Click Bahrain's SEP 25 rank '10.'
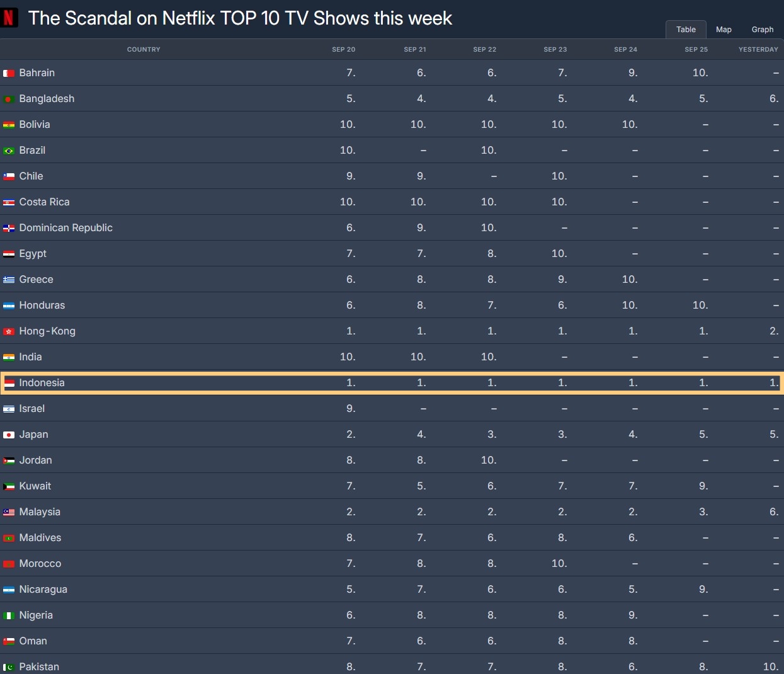The image size is (784, 674). pyautogui.click(x=700, y=73)
